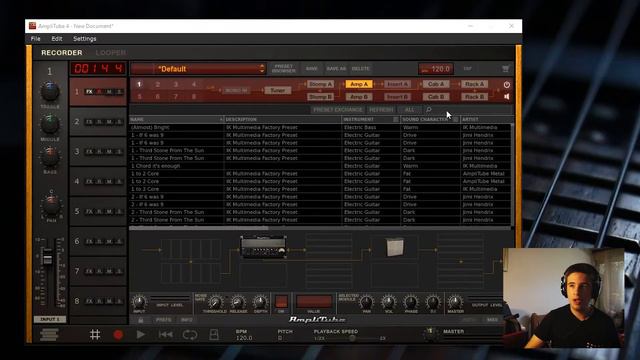This screenshot has width=640, height=360.
Task: Click the grid hash icon in the transport
Action: point(95,335)
